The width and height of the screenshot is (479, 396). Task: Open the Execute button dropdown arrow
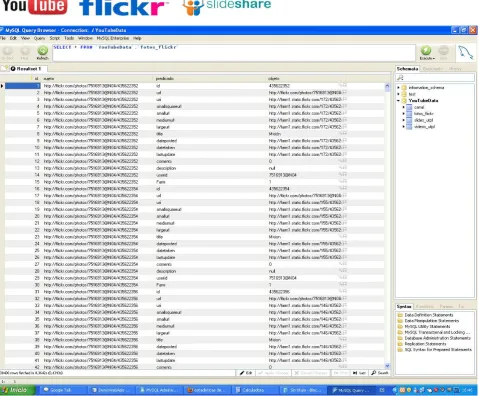434,58
